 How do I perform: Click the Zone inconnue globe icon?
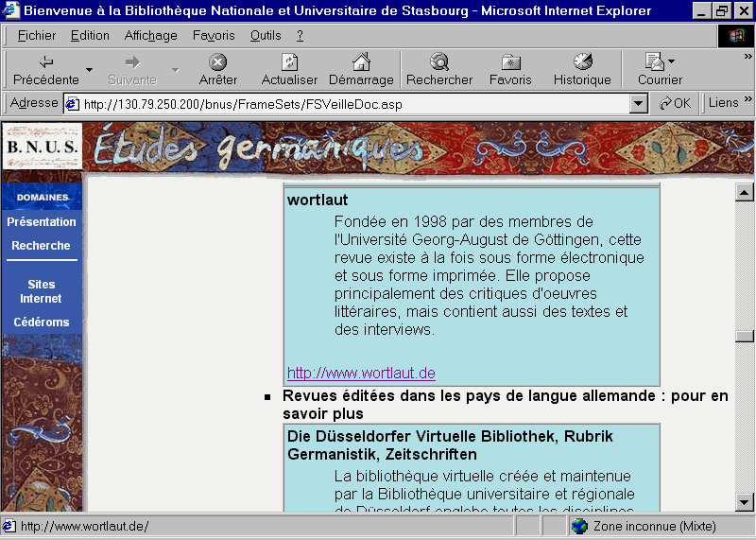click(579, 526)
